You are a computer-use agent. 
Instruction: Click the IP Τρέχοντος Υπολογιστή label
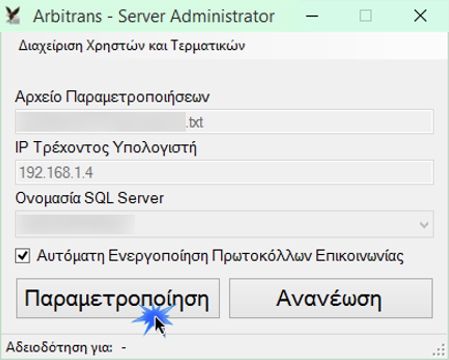click(106, 147)
